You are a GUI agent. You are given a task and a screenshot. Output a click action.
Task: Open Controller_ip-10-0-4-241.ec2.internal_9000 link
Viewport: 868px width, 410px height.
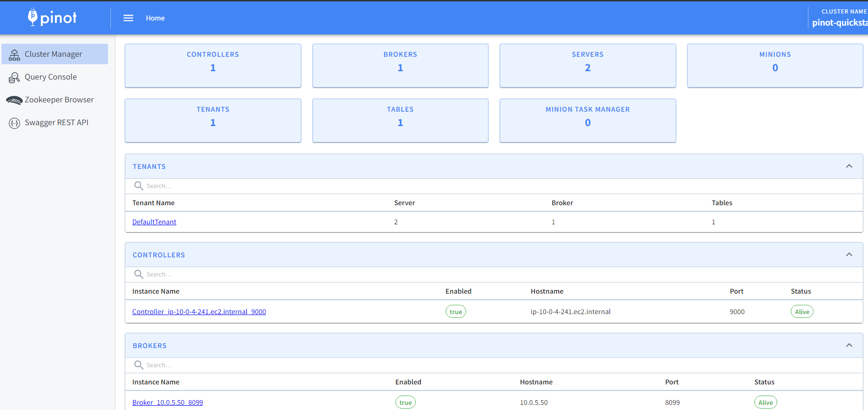coord(199,312)
